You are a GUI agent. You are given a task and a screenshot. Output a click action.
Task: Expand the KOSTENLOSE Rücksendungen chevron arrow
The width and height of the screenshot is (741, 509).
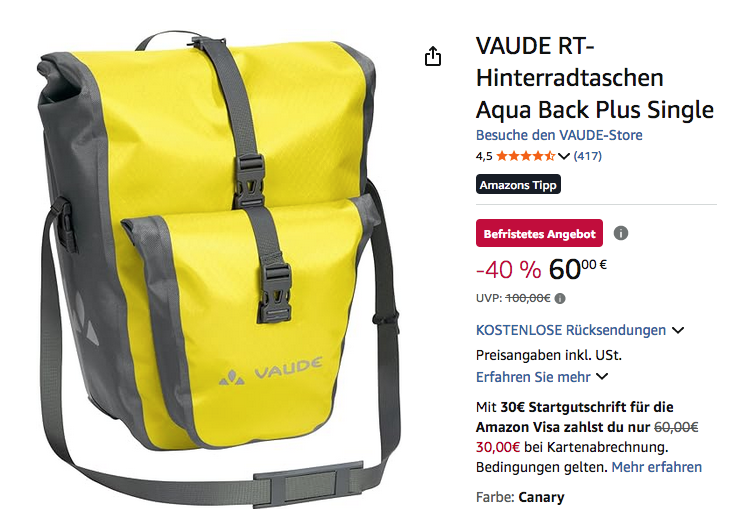[678, 330]
